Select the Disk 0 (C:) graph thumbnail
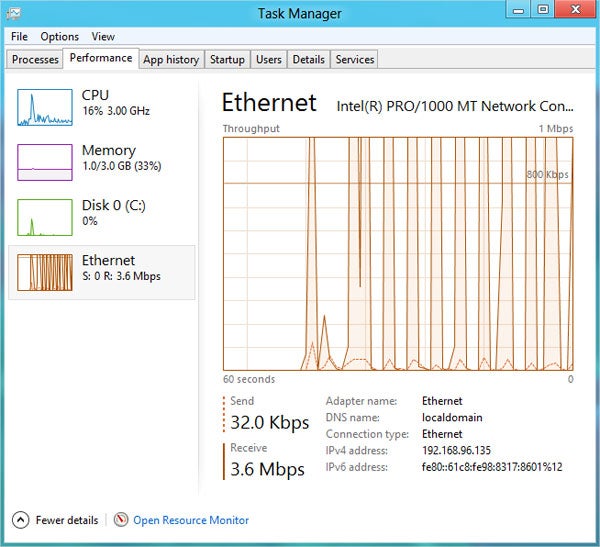600x547 pixels. pos(45,216)
